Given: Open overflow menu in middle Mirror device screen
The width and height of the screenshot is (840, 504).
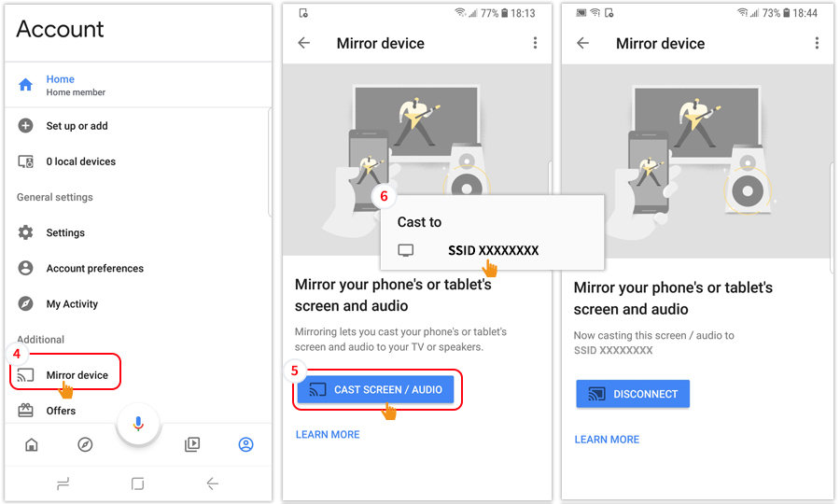Looking at the screenshot, I should (x=535, y=43).
